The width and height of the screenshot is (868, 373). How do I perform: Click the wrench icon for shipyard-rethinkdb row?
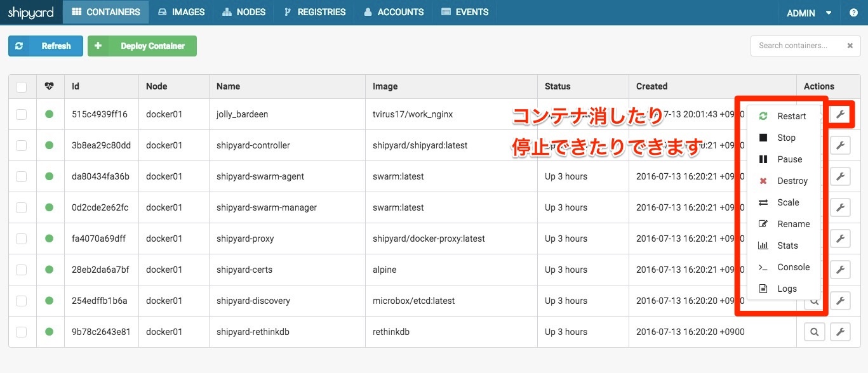[x=839, y=332]
